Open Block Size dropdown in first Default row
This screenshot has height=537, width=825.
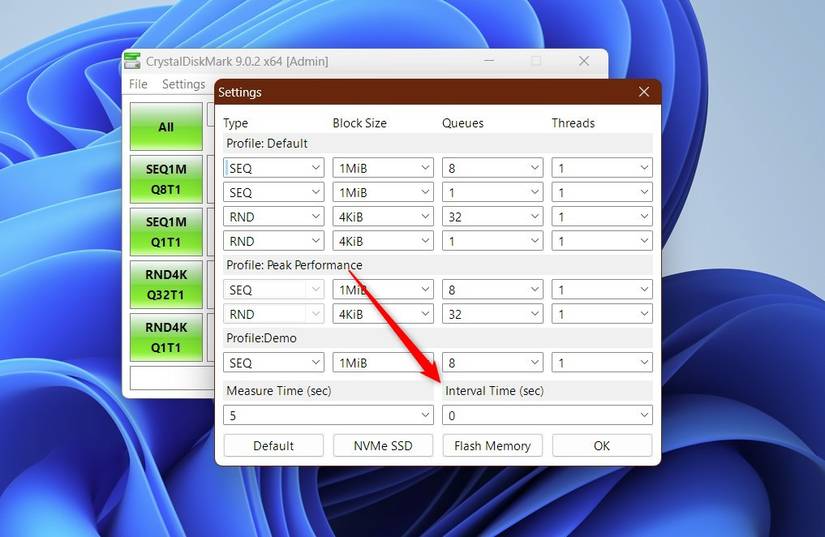click(x=383, y=168)
